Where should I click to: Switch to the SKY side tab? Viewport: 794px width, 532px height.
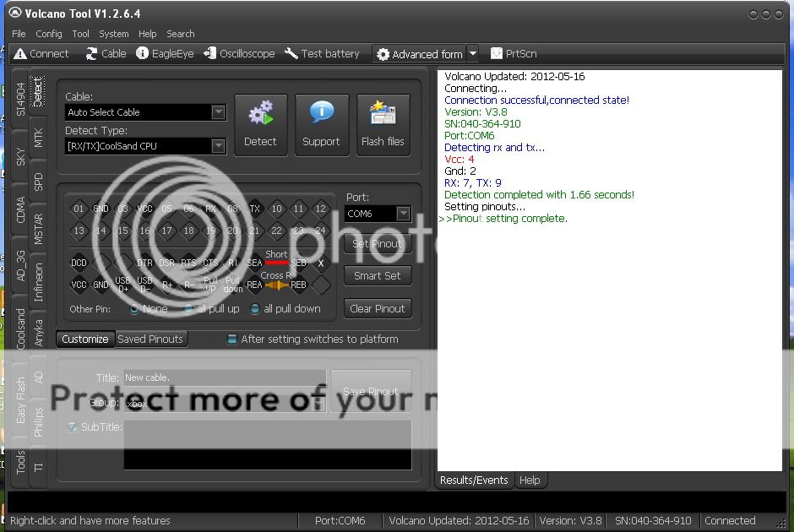20,156
